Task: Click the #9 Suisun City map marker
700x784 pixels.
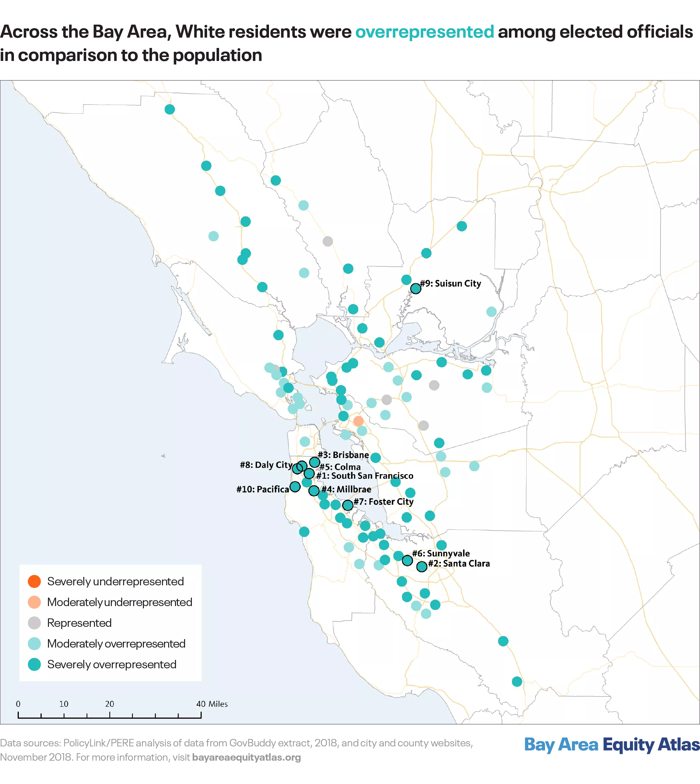Action: point(415,288)
